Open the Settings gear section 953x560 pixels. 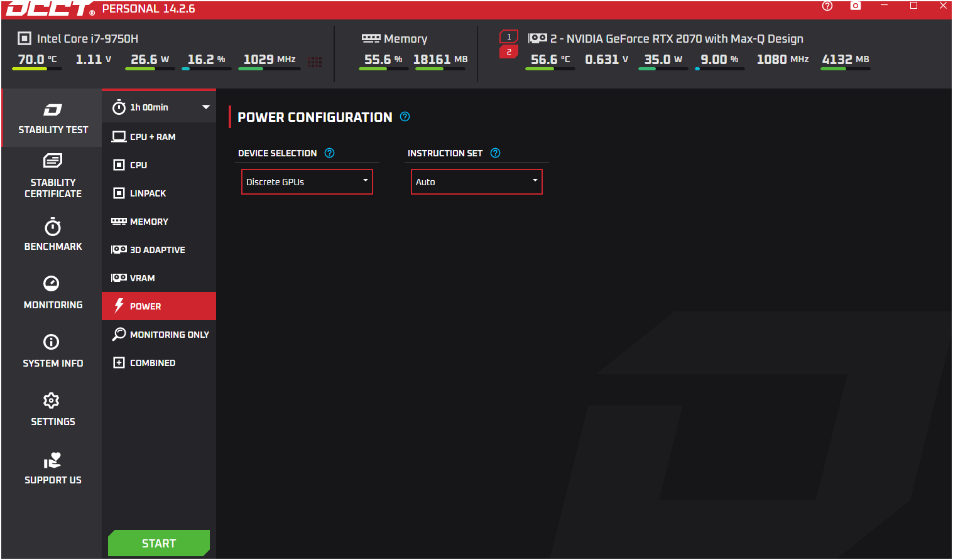click(x=53, y=409)
